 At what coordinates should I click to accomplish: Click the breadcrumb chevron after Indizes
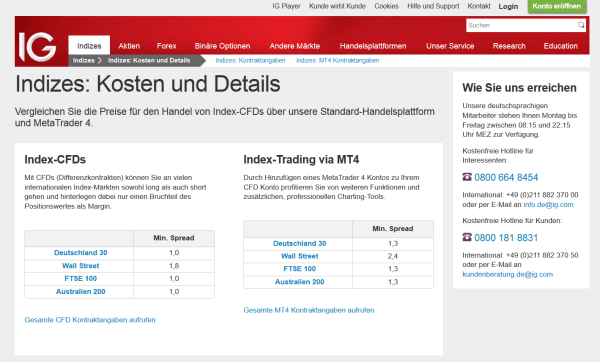pyautogui.click(x=99, y=60)
